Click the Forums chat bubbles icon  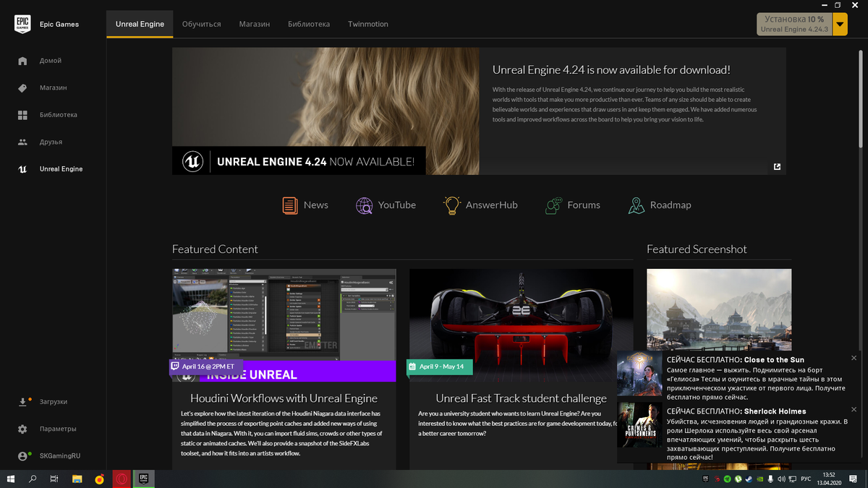click(554, 205)
